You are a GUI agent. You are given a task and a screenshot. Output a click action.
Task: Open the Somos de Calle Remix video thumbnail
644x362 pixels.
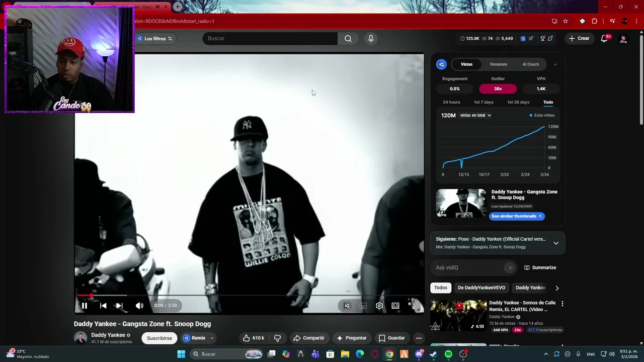pyautogui.click(x=458, y=315)
